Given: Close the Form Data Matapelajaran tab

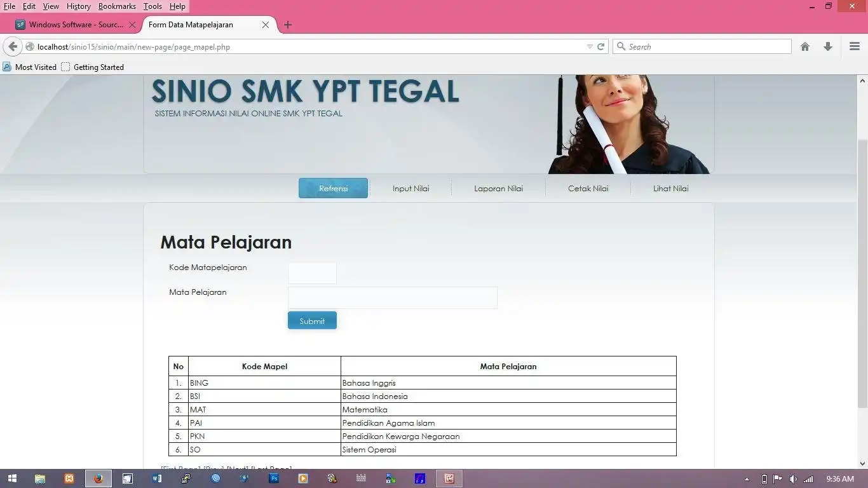Looking at the screenshot, I should 266,25.
